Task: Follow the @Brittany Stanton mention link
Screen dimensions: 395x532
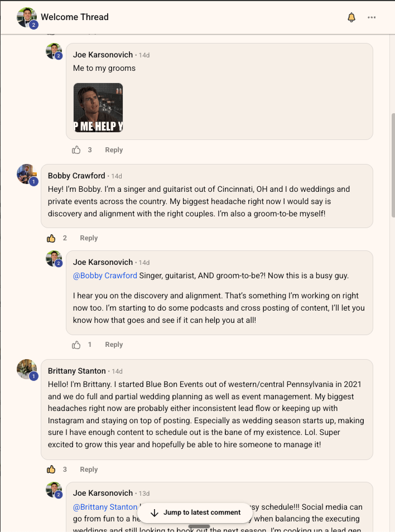Action: [105, 507]
